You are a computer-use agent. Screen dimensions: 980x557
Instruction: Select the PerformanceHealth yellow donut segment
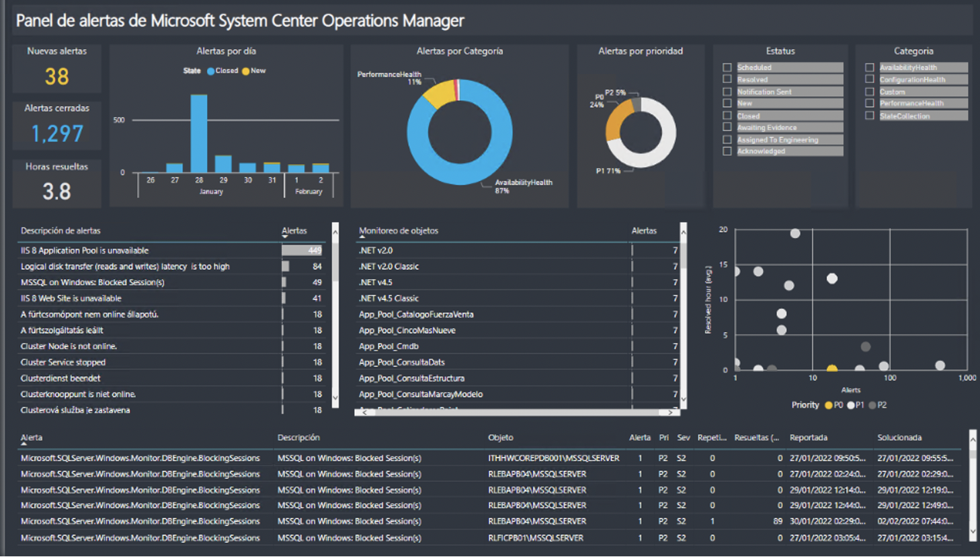click(442, 94)
